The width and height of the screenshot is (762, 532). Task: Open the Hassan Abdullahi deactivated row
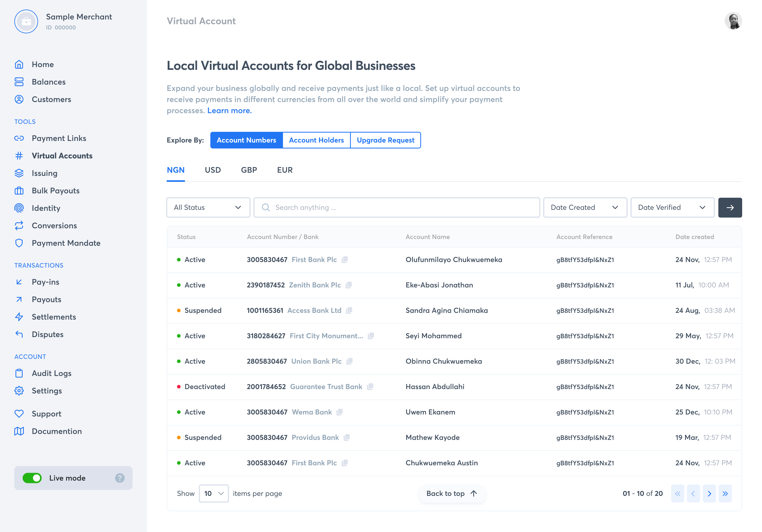point(454,386)
